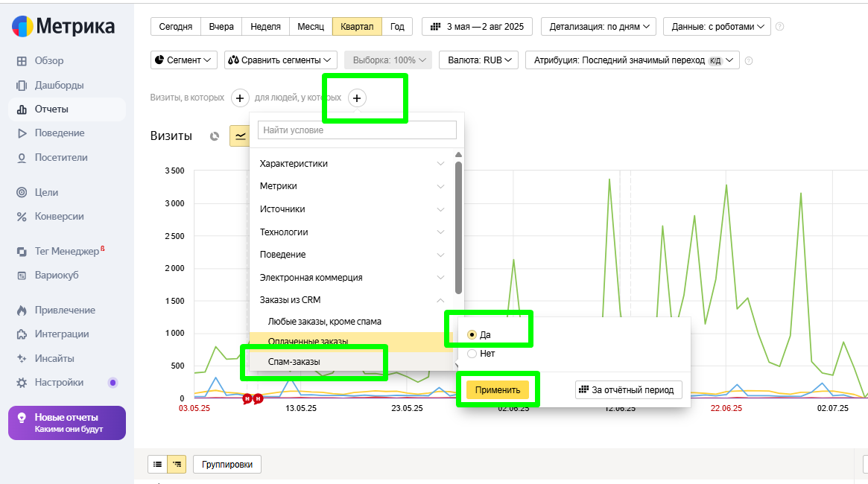Add condition plus after 'Визиты, в которых'
Screen dimensions: 868x484
tap(240, 98)
